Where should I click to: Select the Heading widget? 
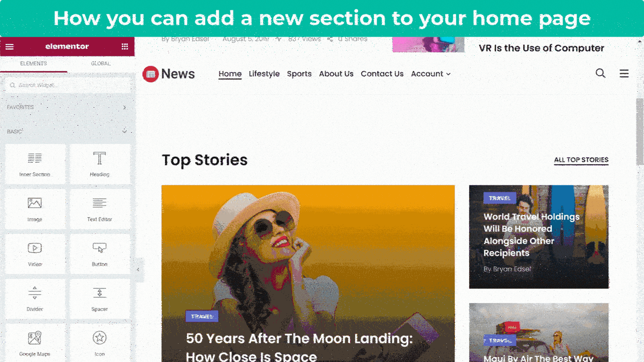[x=100, y=164]
